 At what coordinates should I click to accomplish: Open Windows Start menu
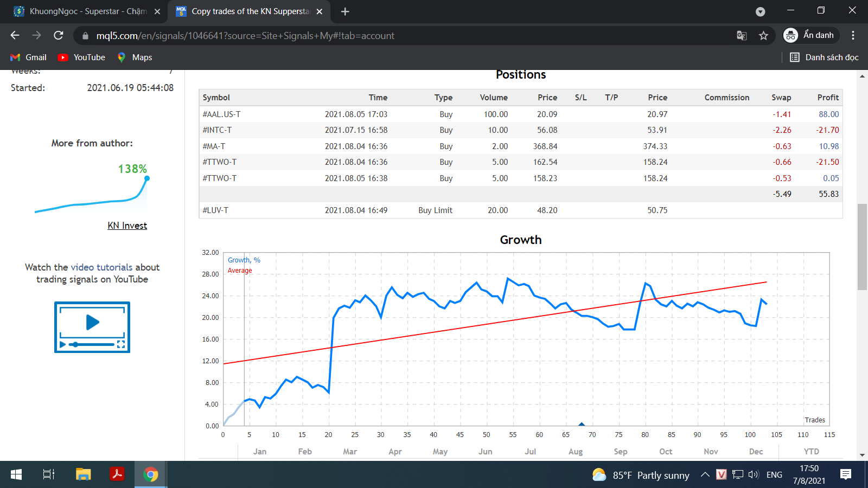pos(16,475)
